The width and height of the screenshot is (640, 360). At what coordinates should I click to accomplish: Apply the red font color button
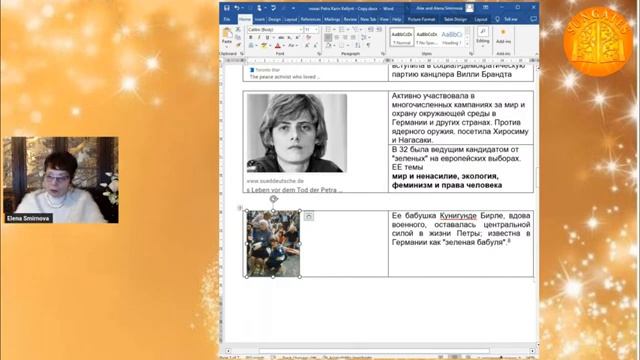pos(278,45)
